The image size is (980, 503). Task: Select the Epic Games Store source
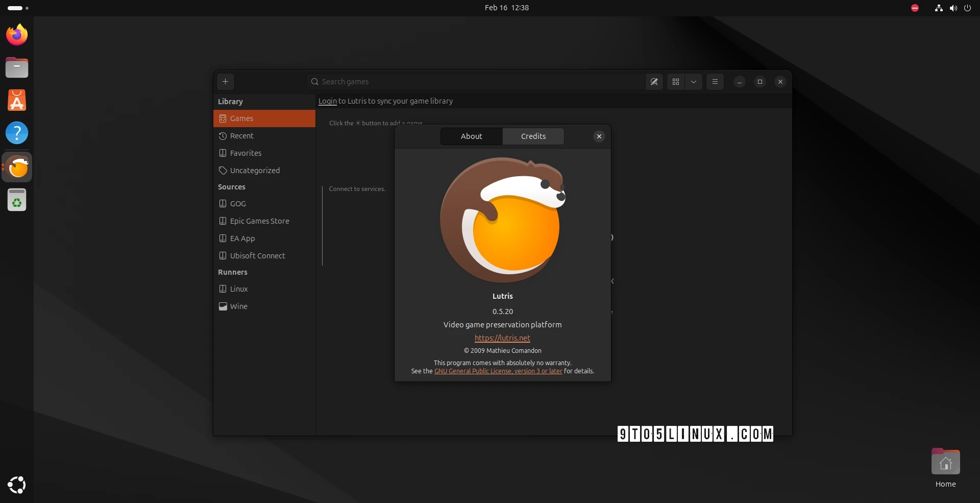click(259, 221)
